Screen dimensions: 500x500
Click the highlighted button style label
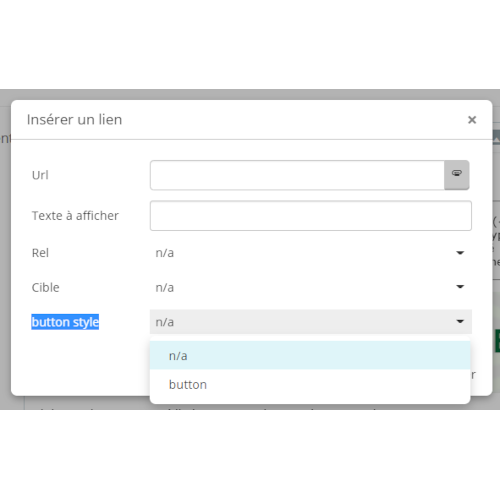tap(65, 322)
